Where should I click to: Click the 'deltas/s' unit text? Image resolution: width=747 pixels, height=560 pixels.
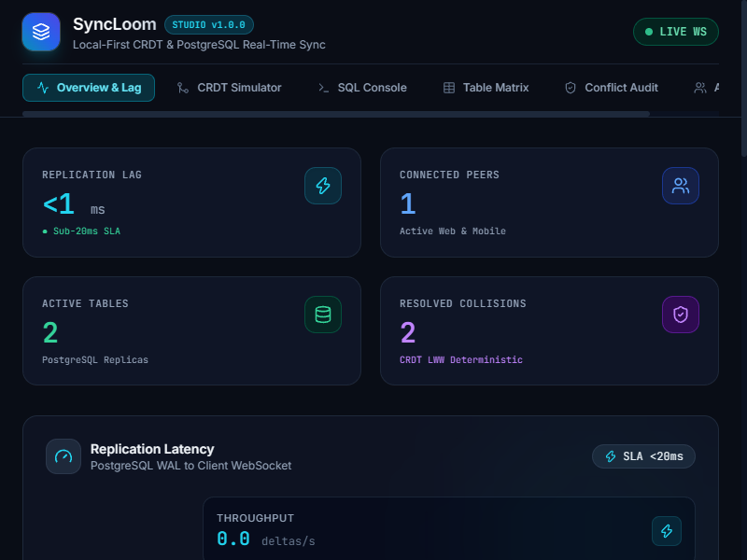pyautogui.click(x=289, y=541)
